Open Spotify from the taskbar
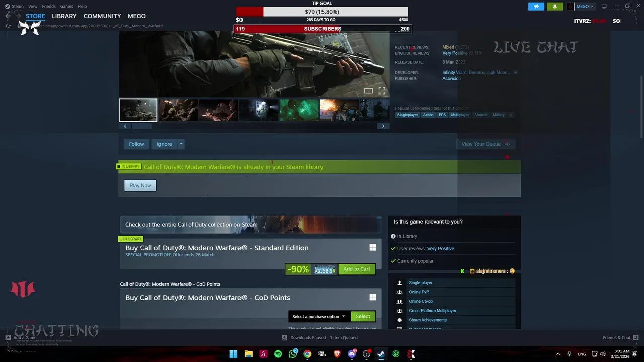Viewport: 644px width, 362px height. pos(278,354)
